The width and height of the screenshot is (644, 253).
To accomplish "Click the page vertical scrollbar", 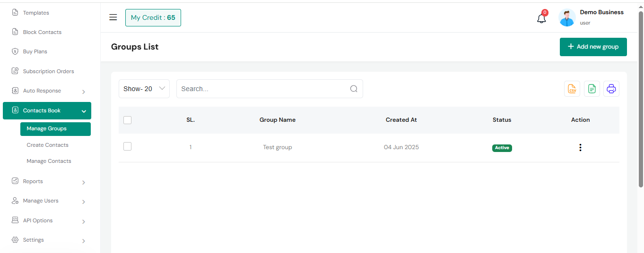I will coord(641,99).
